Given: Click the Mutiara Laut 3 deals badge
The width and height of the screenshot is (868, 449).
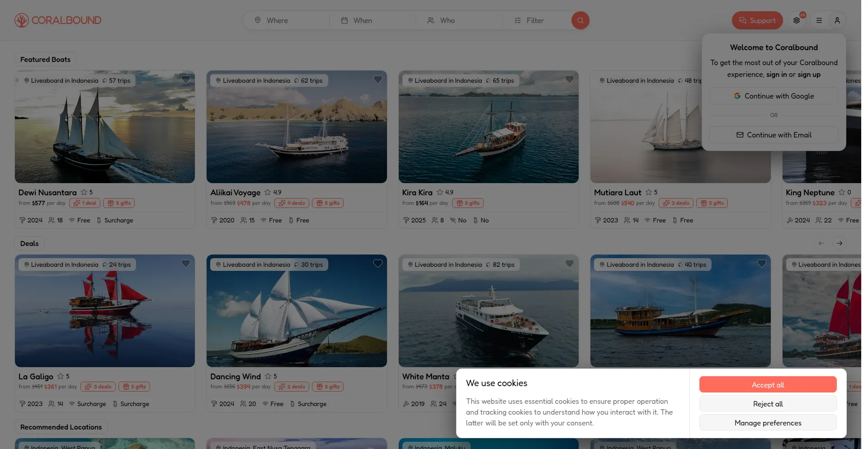Looking at the screenshot, I should coord(676,203).
